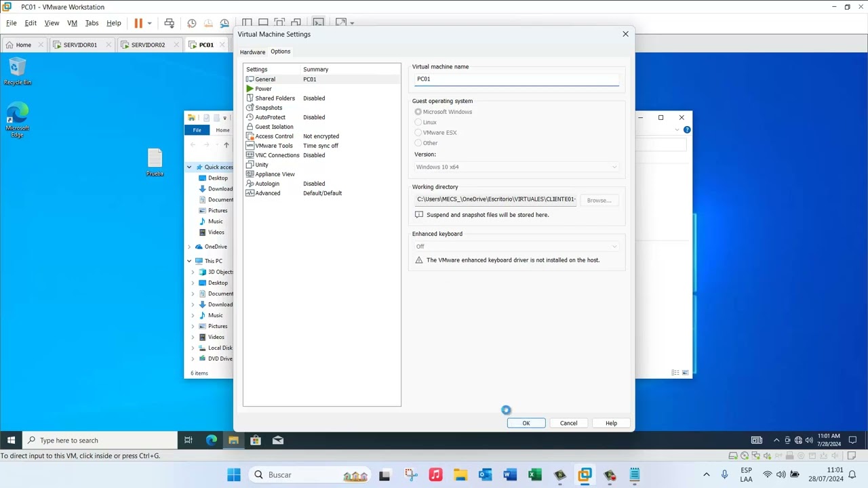Take a snapshot using the clock-plus toolbar icon
868x488 pixels.
coord(192,23)
